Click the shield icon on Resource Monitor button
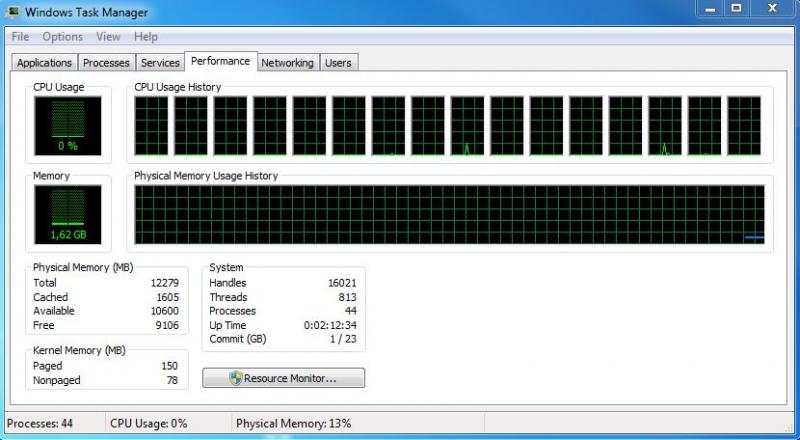The image size is (800, 440). [x=236, y=378]
